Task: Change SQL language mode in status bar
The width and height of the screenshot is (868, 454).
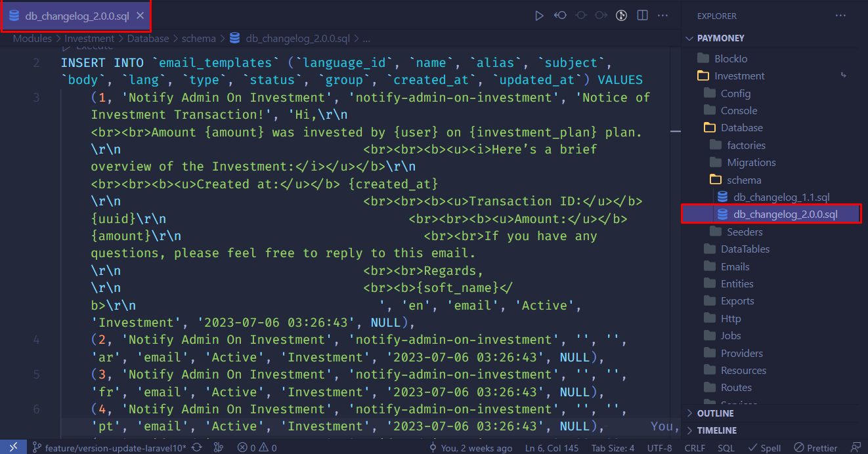Action: [726, 447]
